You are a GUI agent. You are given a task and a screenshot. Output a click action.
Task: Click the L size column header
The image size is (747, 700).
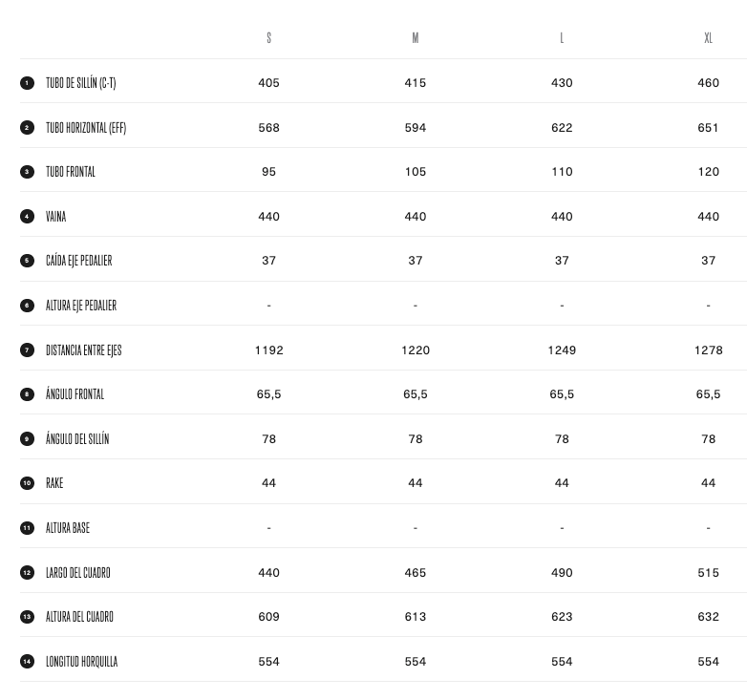[x=562, y=38]
